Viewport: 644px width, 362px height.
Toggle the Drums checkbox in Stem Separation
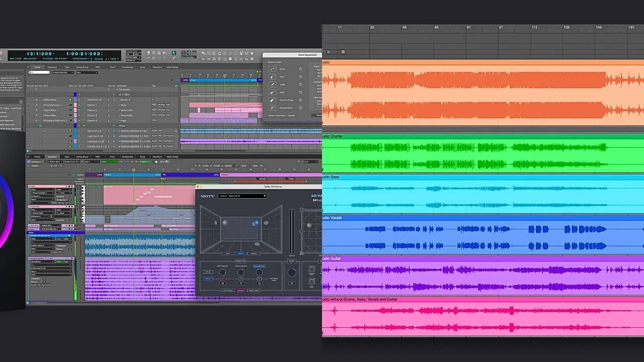[300, 69]
